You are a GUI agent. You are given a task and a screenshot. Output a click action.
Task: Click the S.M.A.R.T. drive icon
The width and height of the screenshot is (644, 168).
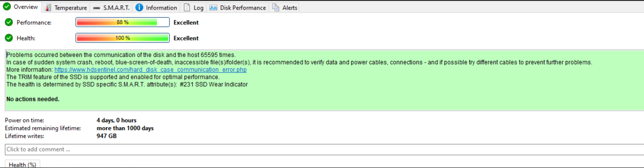96,8
